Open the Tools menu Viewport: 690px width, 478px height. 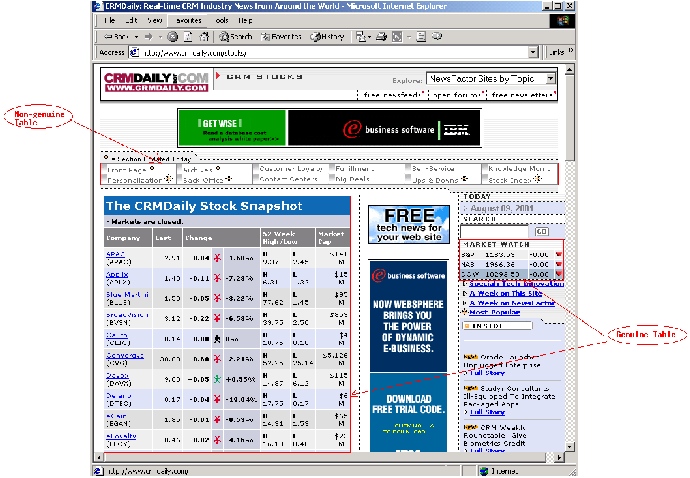click(x=222, y=20)
